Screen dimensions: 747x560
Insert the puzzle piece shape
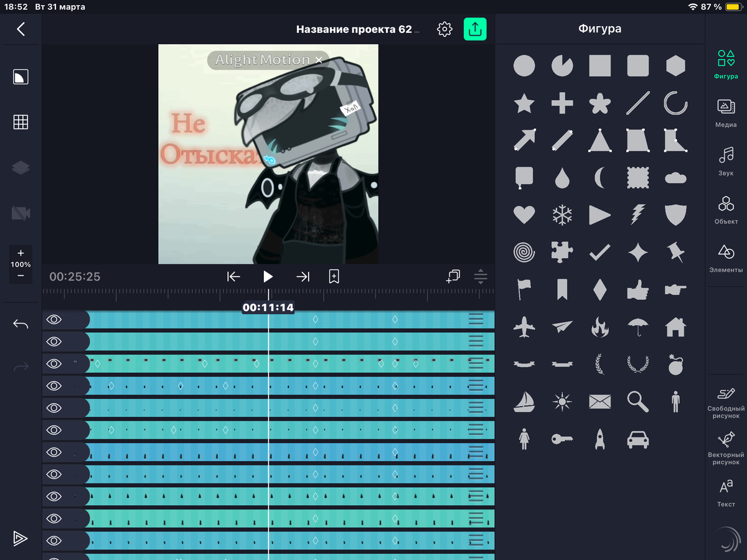562,252
